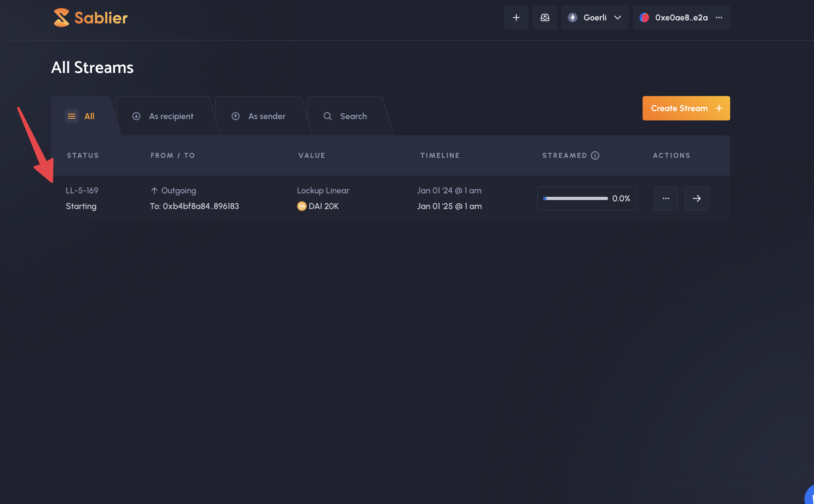The image size is (814, 504).
Task: Click the Sablier logo
Action: [90, 17]
